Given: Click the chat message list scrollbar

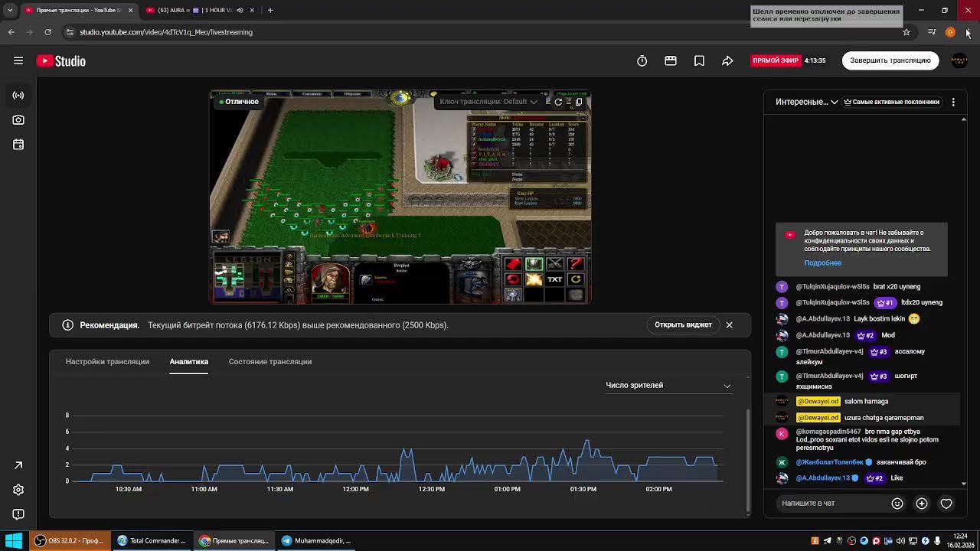Looking at the screenshot, I should [963, 301].
